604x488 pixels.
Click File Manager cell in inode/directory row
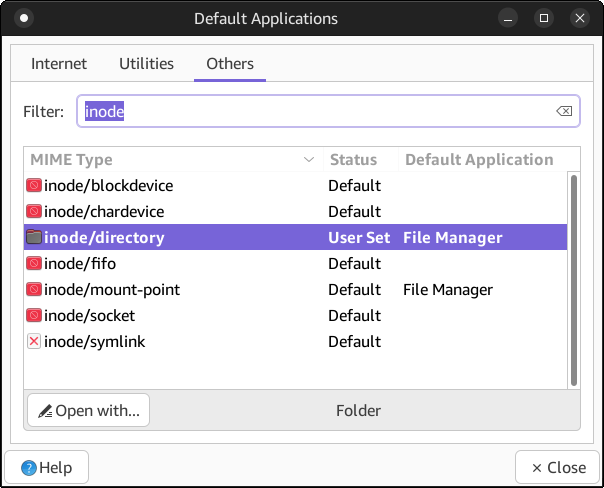[x=453, y=238]
